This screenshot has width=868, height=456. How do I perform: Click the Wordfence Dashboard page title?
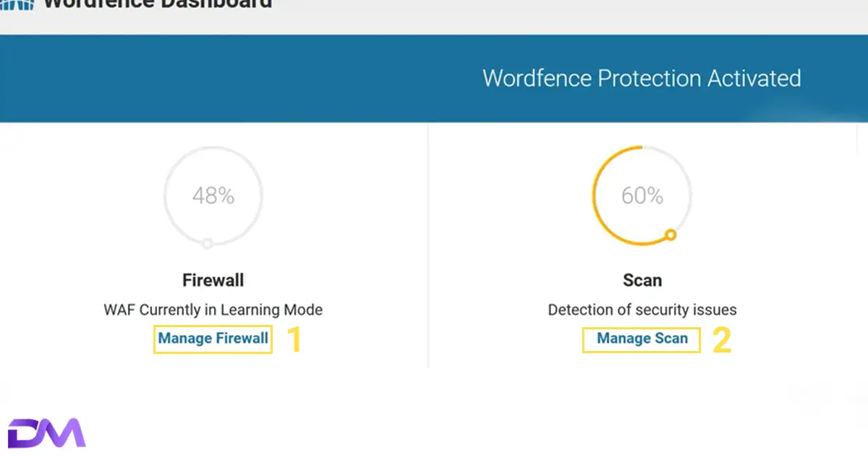pyautogui.click(x=158, y=4)
